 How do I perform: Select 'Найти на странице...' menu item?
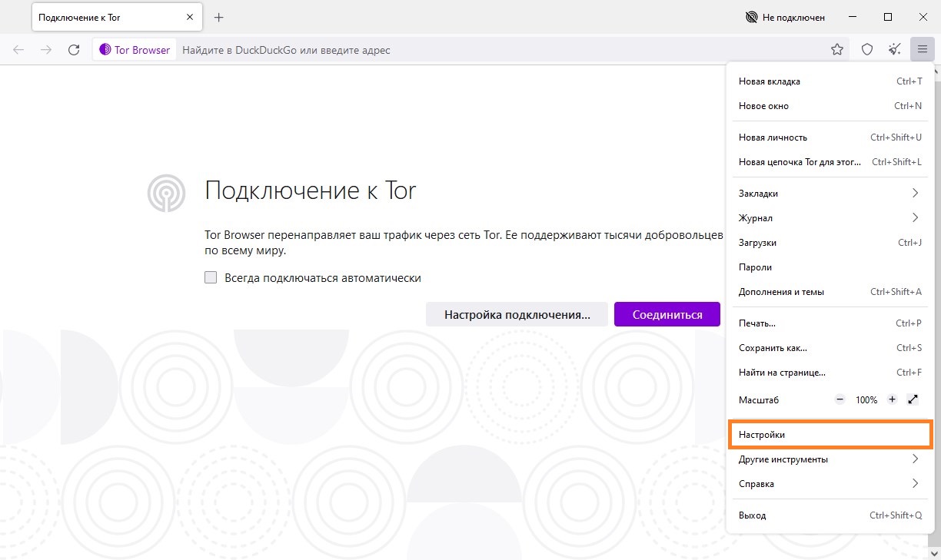(829, 373)
